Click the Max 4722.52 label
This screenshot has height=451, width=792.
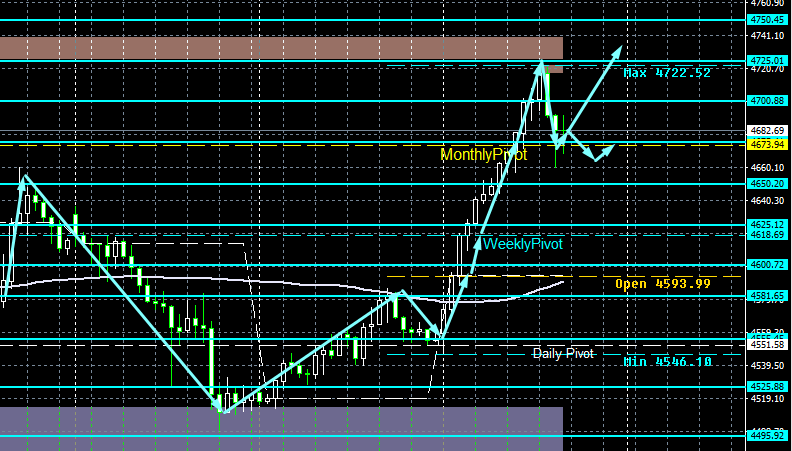667,73
